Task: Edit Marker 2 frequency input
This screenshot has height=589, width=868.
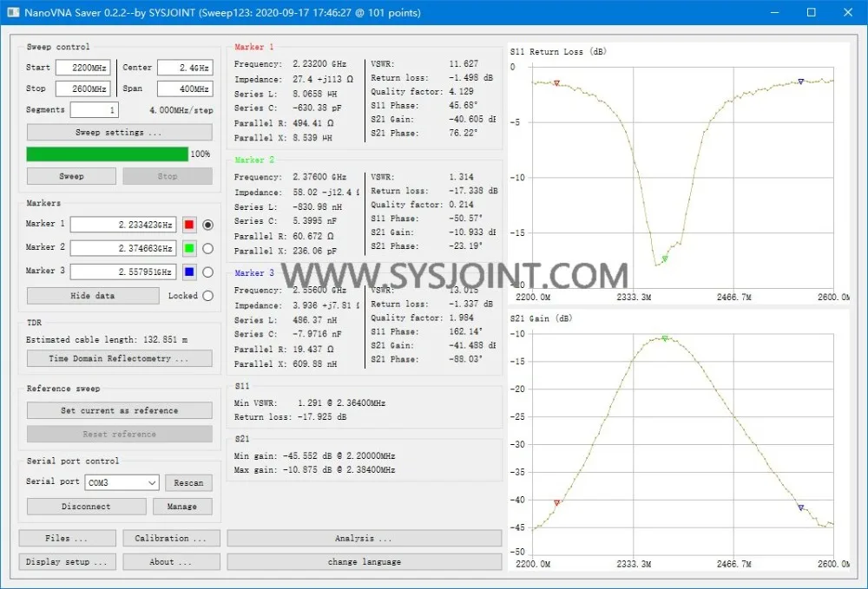Action: [123, 248]
